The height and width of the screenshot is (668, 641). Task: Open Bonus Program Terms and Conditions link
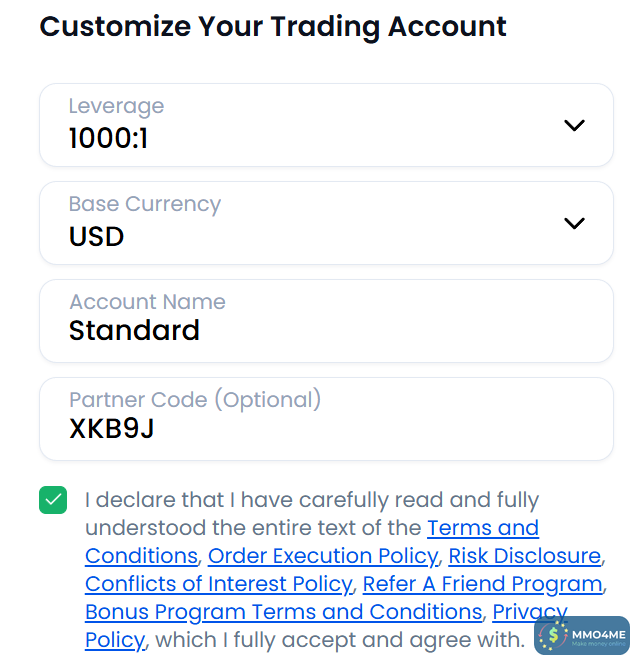(x=283, y=612)
